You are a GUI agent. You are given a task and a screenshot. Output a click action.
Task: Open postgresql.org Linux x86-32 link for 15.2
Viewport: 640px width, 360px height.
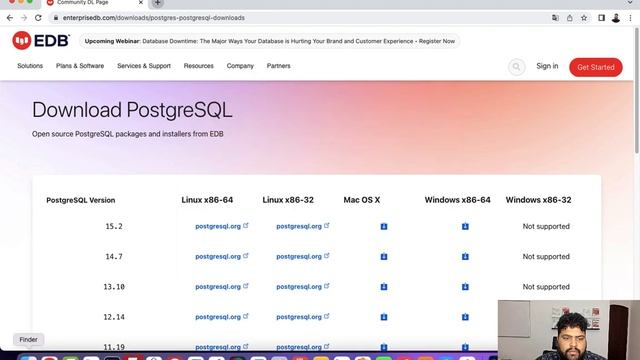click(303, 226)
